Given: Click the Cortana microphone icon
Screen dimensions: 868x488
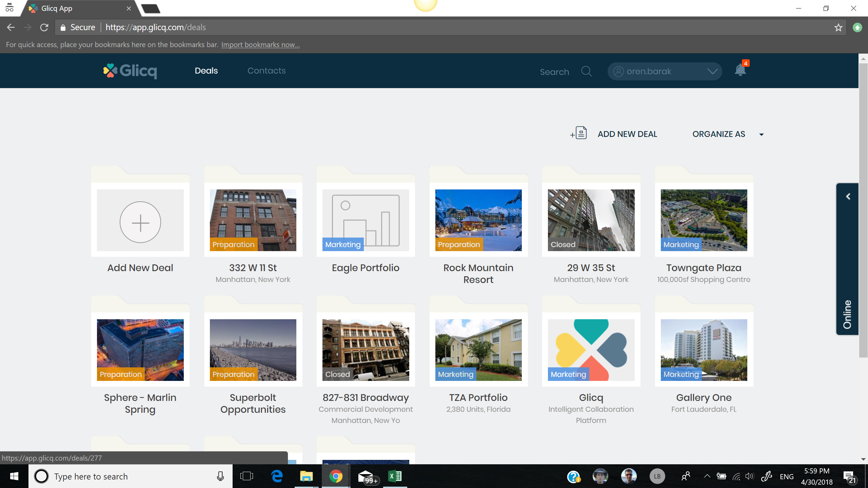Looking at the screenshot, I should click(220, 476).
